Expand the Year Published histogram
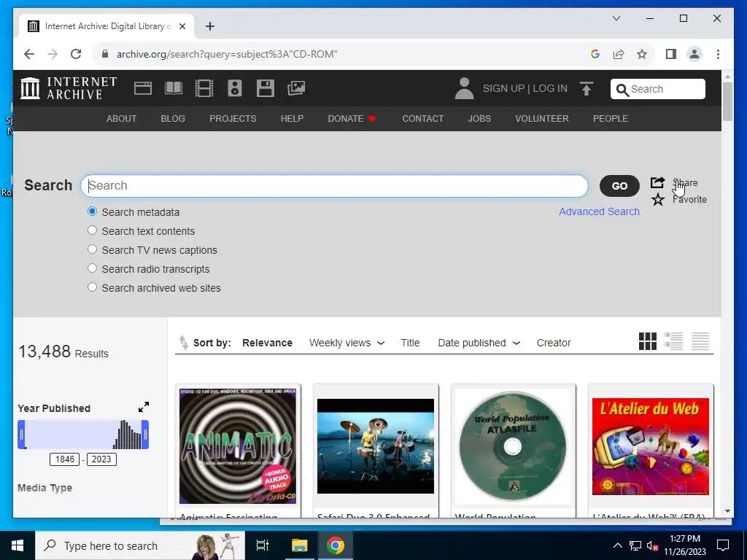Viewport: 747px width, 560px height. (144, 407)
